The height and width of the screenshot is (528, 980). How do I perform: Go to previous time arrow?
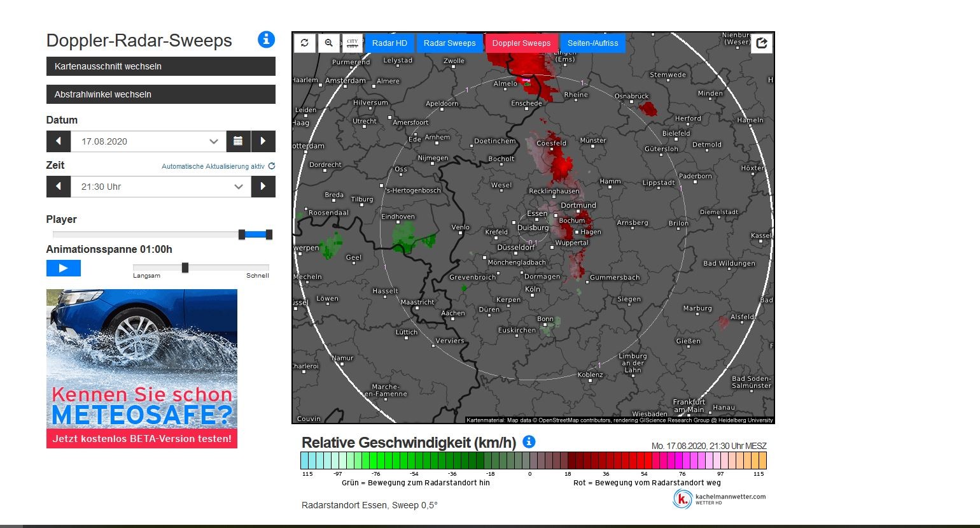point(59,187)
